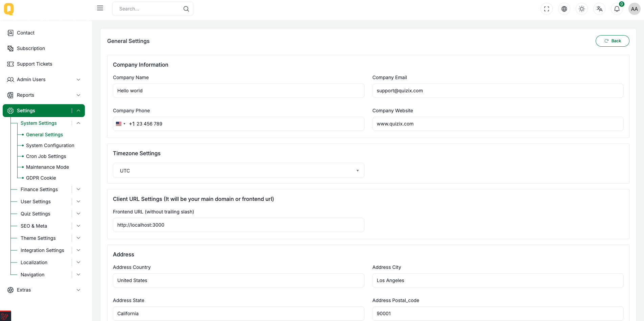Open the phone country flag selector

click(120, 124)
